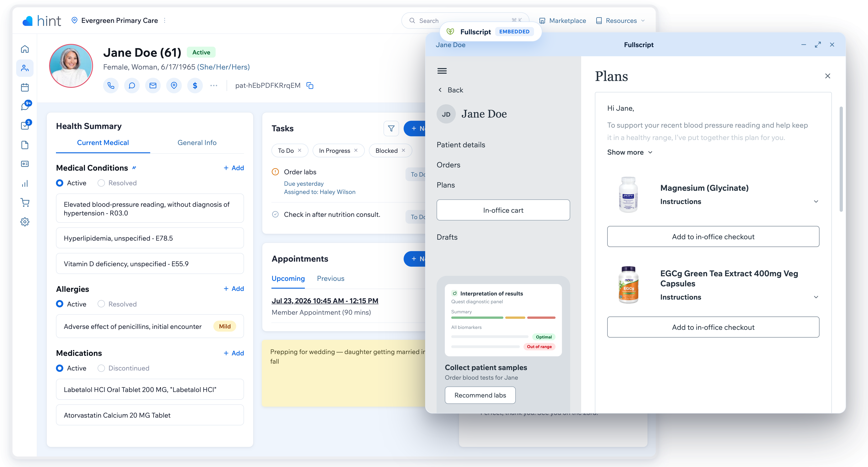Screen dimensions: 868x467
Task: Close the Plans pane
Action: click(828, 76)
